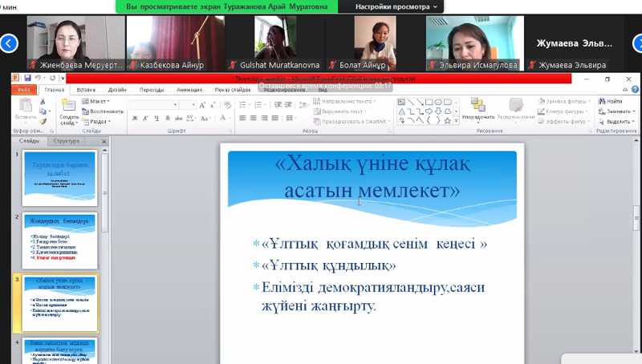Click the Paste (Вставить) clipboard icon
642x364 pixels.
[25, 107]
